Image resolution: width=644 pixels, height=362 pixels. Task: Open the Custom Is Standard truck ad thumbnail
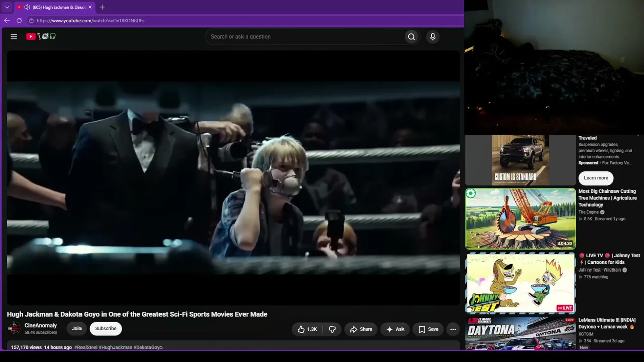coord(520,160)
